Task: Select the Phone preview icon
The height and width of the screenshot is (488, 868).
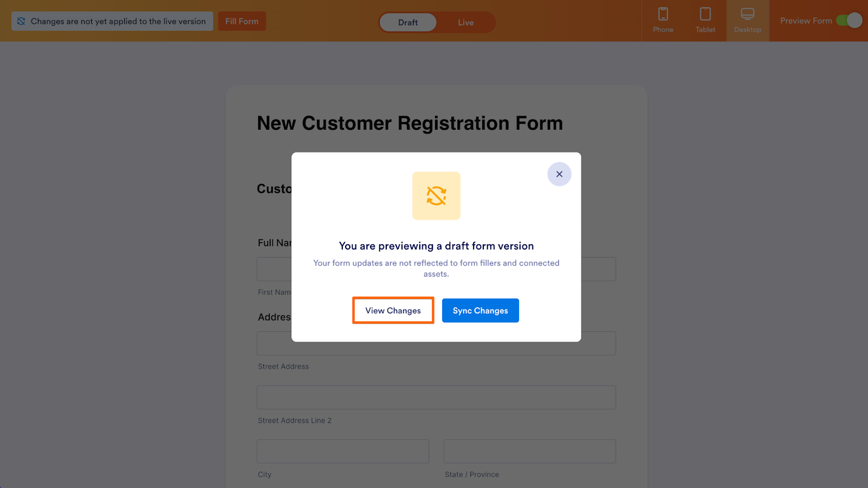Action: click(662, 20)
